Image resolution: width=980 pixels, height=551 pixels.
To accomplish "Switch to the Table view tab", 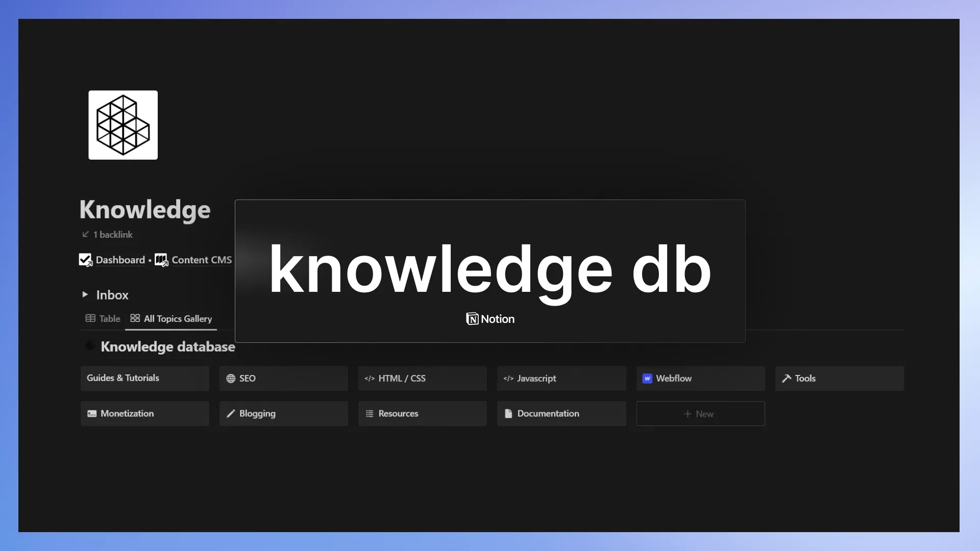I will point(102,318).
